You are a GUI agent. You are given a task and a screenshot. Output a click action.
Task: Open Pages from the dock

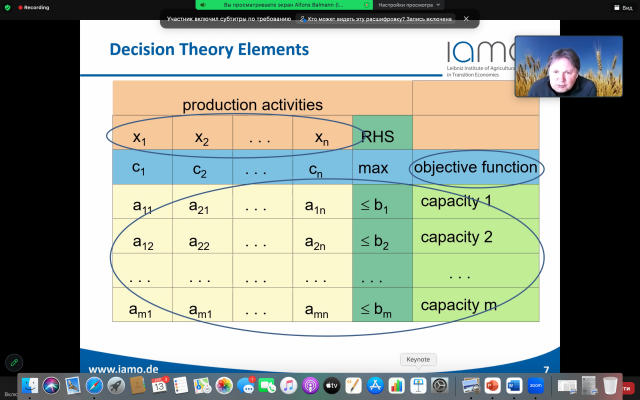coord(353,386)
